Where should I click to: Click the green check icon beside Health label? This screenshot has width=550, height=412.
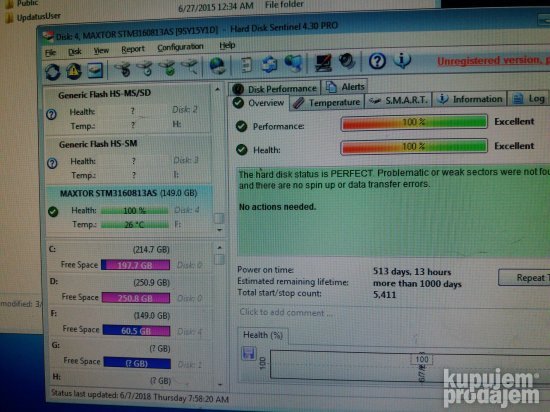[x=241, y=150]
